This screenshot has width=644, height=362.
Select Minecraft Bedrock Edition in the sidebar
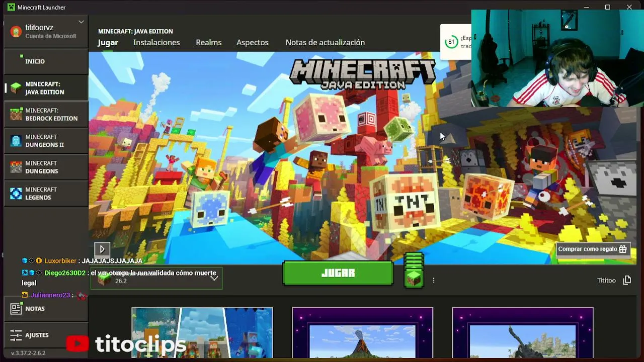(x=46, y=114)
